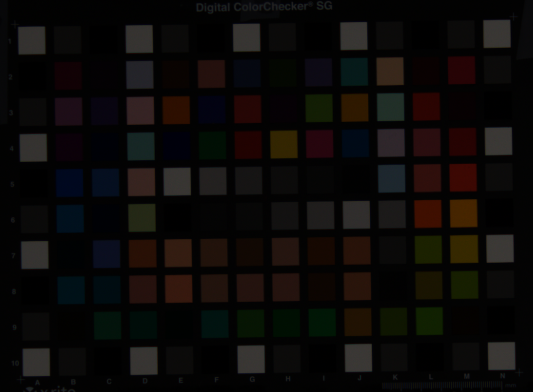Click the row label "5"
Image resolution: width=533 pixels, height=392 pixels.
(x=12, y=185)
